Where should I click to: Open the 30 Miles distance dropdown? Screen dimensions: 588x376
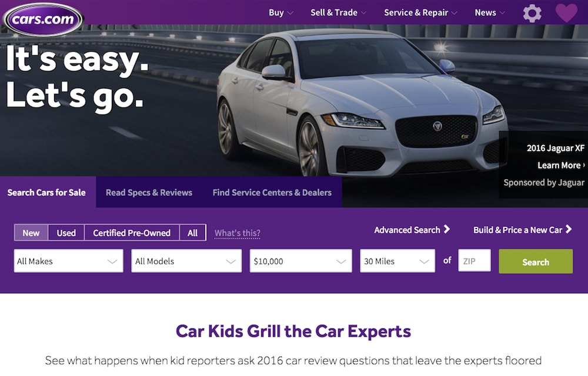coord(397,261)
